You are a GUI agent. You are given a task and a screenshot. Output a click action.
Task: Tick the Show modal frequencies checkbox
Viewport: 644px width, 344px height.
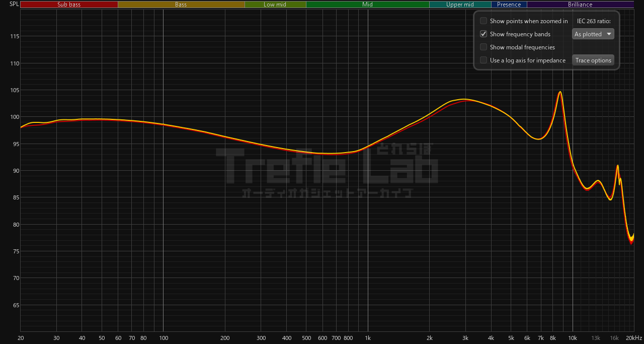[484, 47]
